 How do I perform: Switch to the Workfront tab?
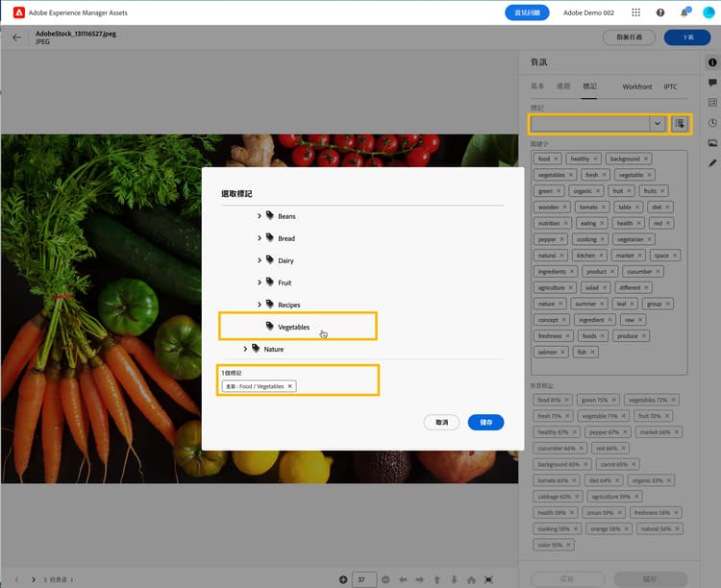[x=636, y=86]
